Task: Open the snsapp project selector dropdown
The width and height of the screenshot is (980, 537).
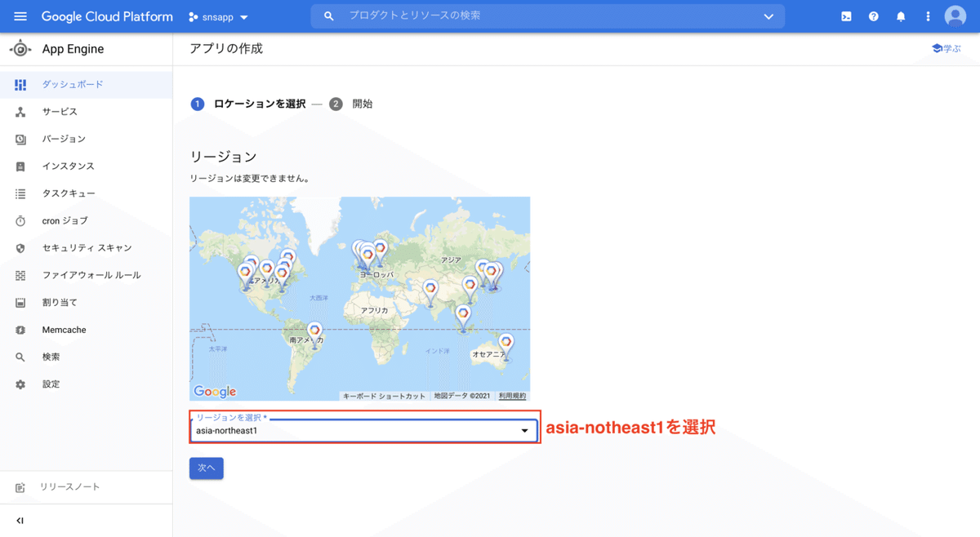Action: (x=219, y=16)
